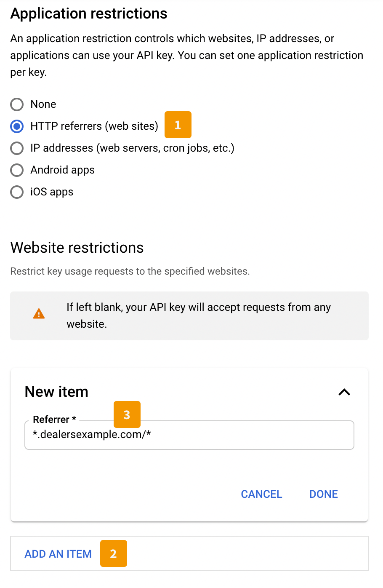The width and height of the screenshot is (383, 588).
Task: Click the Referrer * field label
Action: [54, 420]
